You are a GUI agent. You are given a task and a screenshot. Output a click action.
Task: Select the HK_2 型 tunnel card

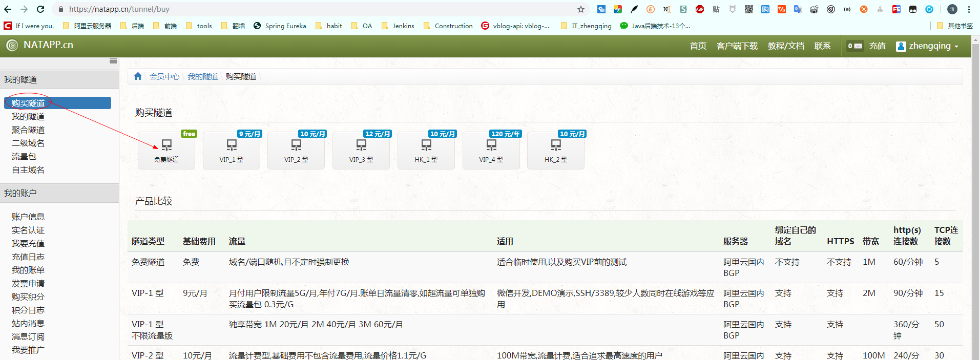(x=556, y=150)
